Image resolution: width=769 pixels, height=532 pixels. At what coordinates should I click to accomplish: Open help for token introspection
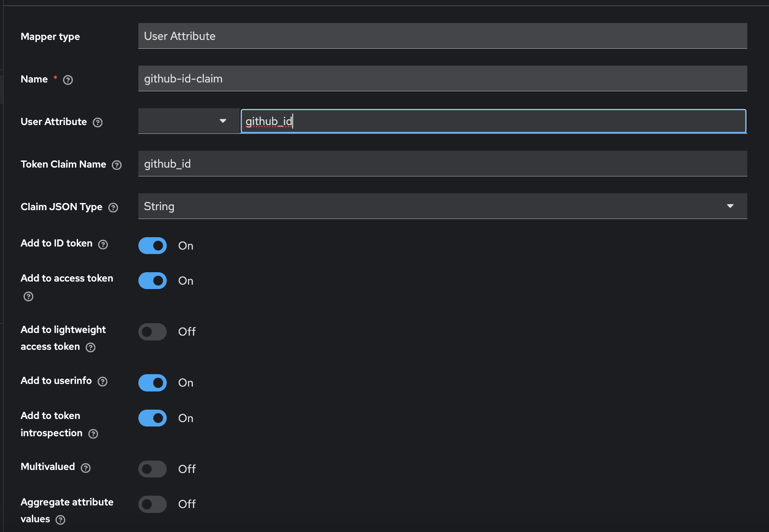coord(93,434)
